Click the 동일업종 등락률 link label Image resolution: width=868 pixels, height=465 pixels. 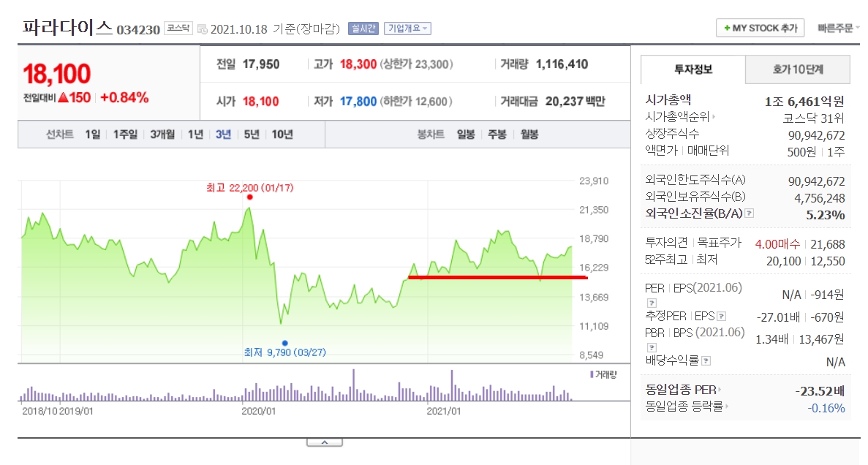(684, 407)
